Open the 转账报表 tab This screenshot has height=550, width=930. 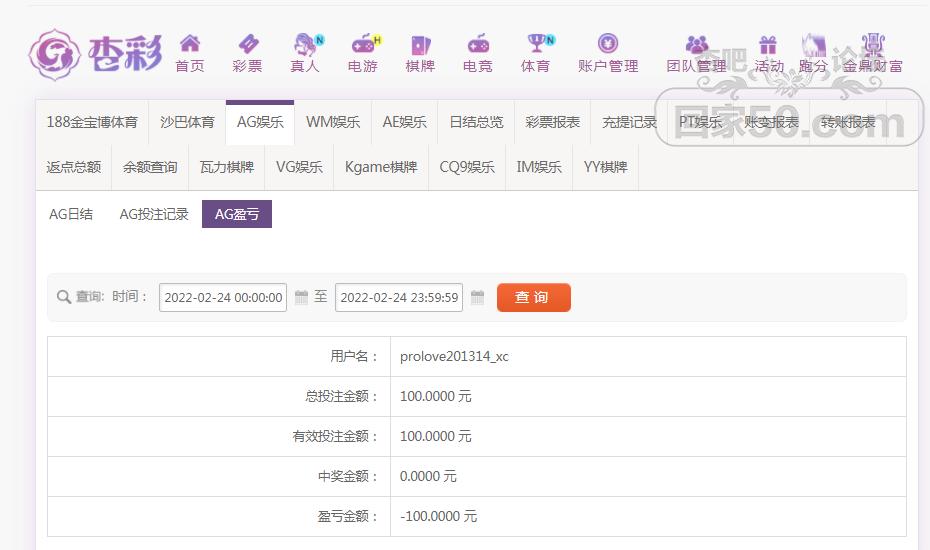[x=848, y=122]
